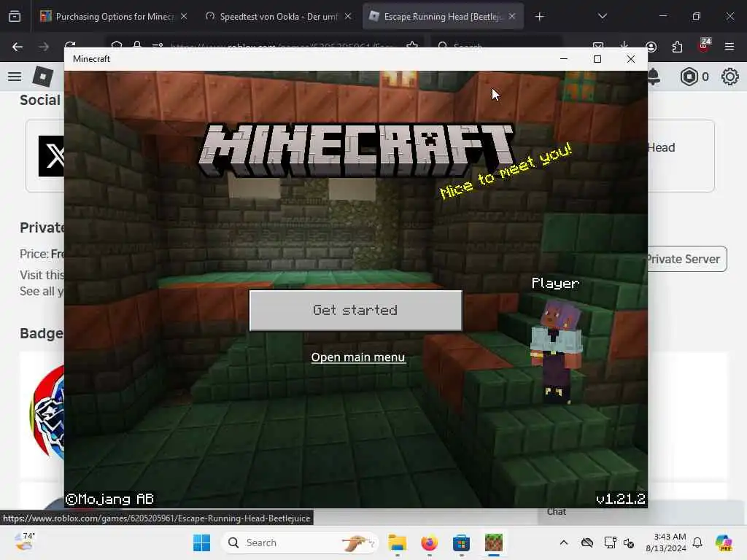Open Firefox downloads panel
Viewport: 747px width, 560px height.
(624, 47)
